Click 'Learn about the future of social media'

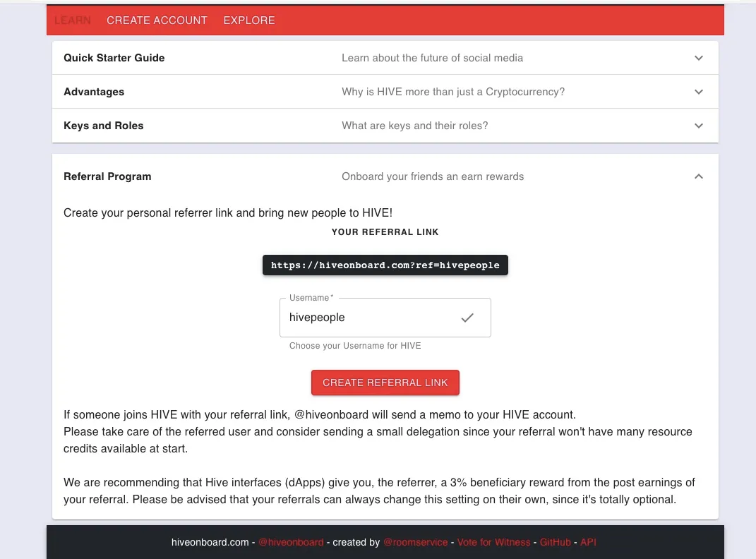click(432, 58)
